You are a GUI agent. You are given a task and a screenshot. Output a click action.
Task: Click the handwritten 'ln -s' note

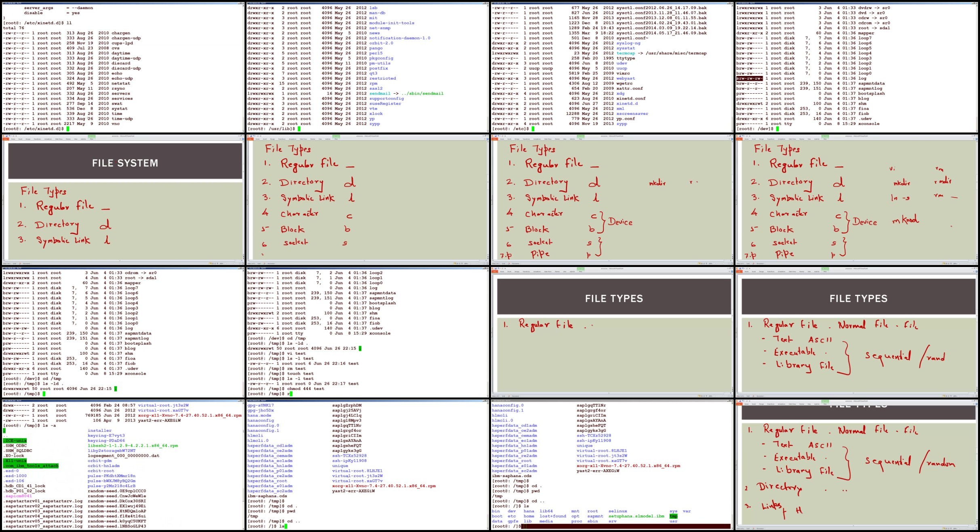901,198
